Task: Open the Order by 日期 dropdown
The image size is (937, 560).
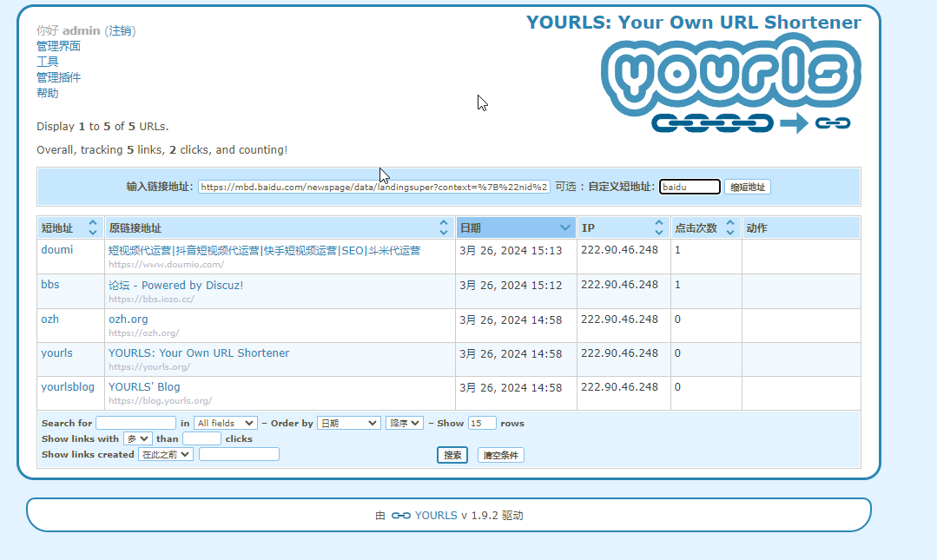Action: [348, 423]
